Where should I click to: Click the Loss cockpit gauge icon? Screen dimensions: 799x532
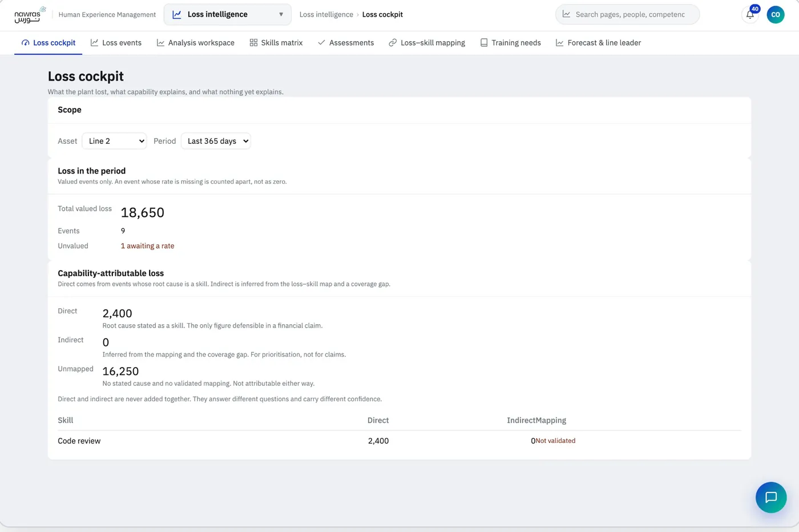(25, 43)
